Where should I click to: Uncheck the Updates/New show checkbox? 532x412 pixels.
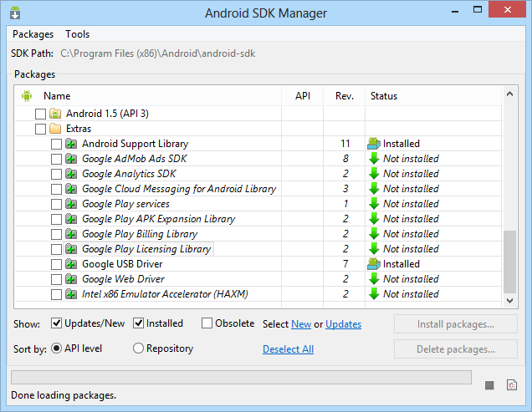coord(57,323)
